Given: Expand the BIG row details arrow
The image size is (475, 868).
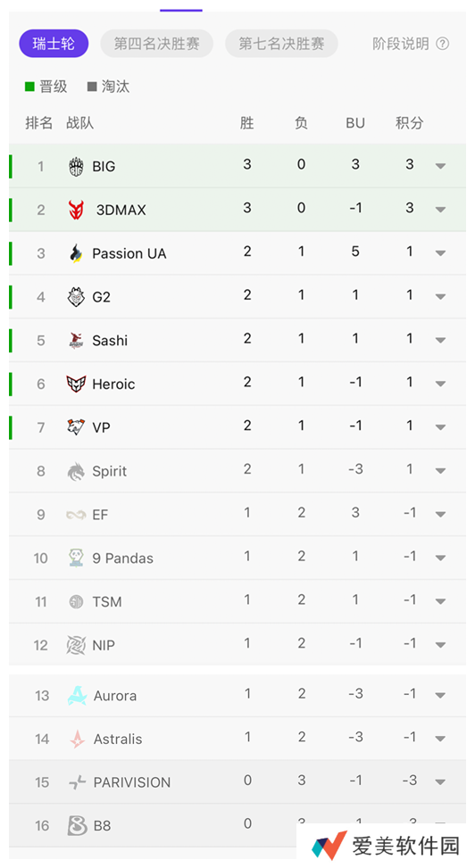Looking at the screenshot, I should pyautogui.click(x=441, y=166).
